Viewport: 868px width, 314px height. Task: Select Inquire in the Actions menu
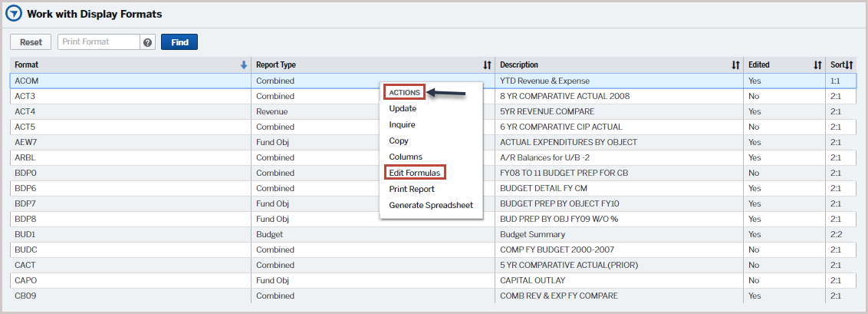click(402, 124)
